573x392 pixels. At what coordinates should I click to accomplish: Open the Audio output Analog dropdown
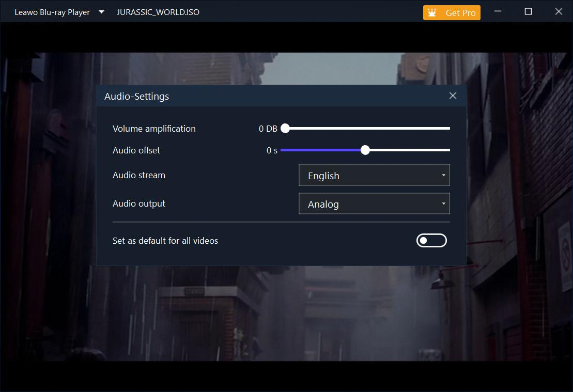coord(374,204)
